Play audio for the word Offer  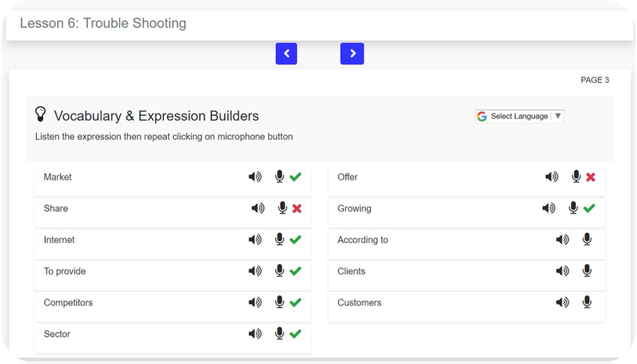pos(552,177)
